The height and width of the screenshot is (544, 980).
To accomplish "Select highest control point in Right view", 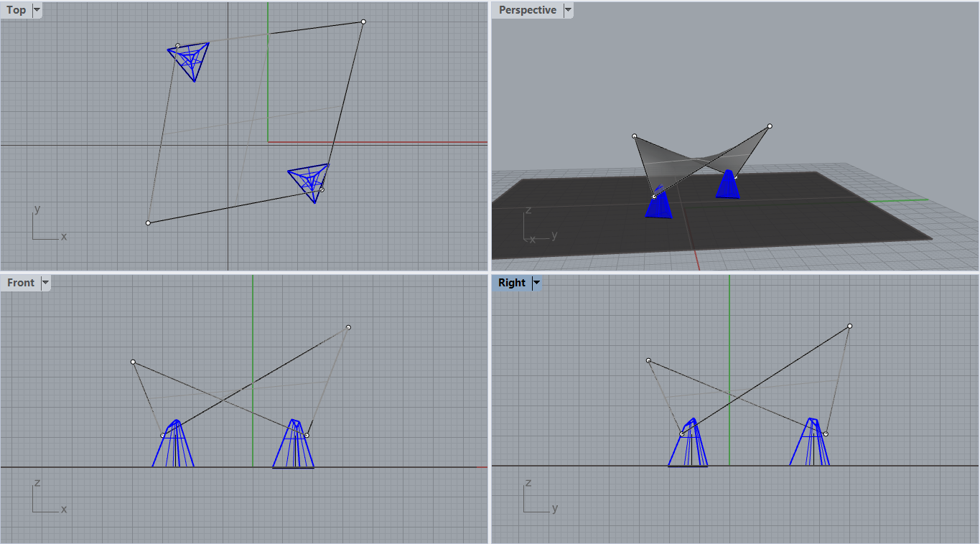I will coord(849,326).
